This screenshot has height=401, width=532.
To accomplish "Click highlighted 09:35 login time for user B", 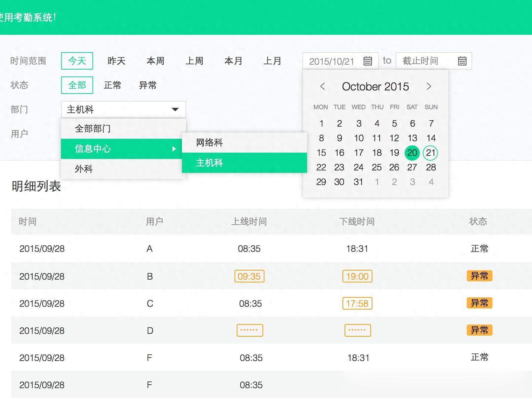I will 249,276.
